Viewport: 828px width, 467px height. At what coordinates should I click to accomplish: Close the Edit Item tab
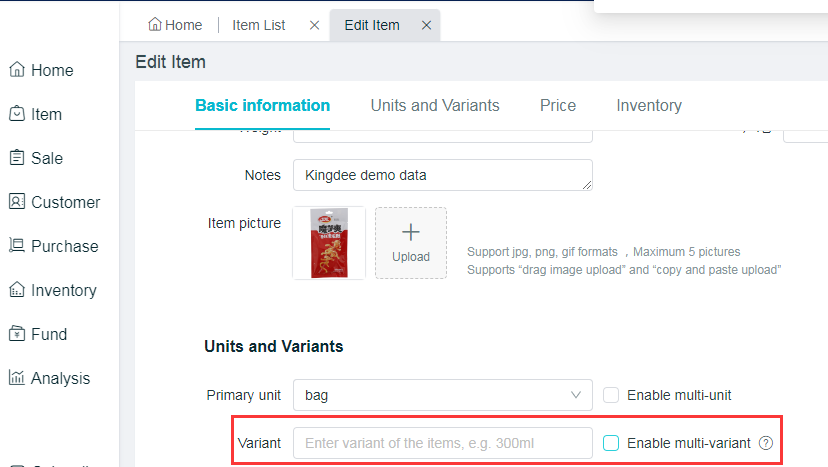[x=427, y=26]
